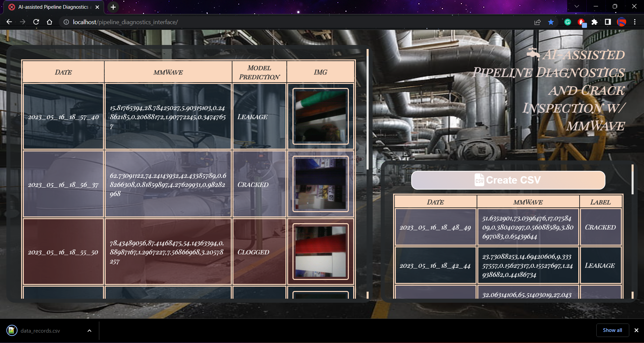Image resolution: width=644 pixels, height=343 pixels.
Task: Open the Chrome three-dot menu
Action: tap(635, 22)
